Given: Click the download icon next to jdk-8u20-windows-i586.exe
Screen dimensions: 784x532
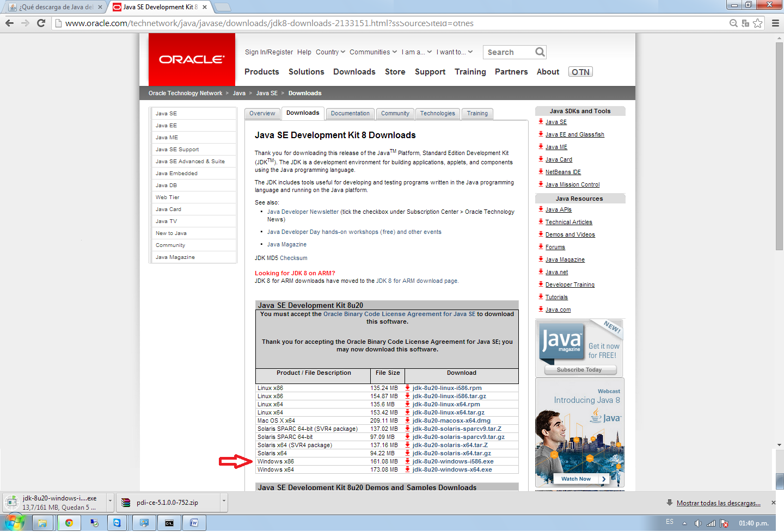Looking at the screenshot, I should 407,461.
